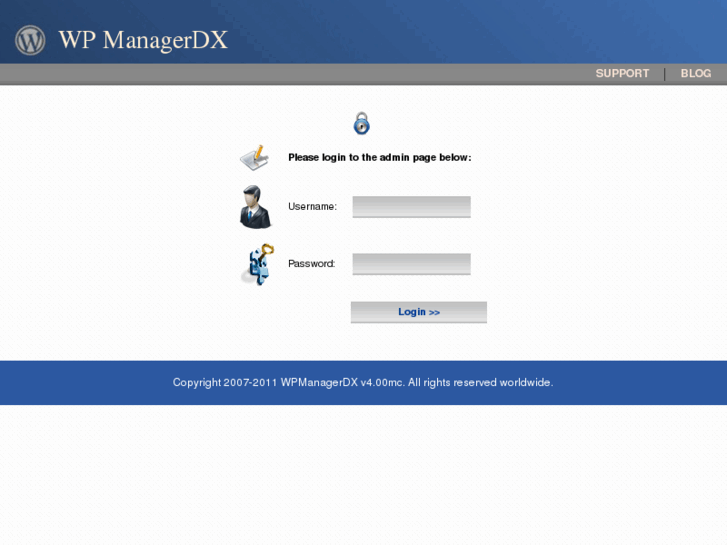Focus the Username input field
Image resolution: width=727 pixels, height=545 pixels.
click(412, 206)
